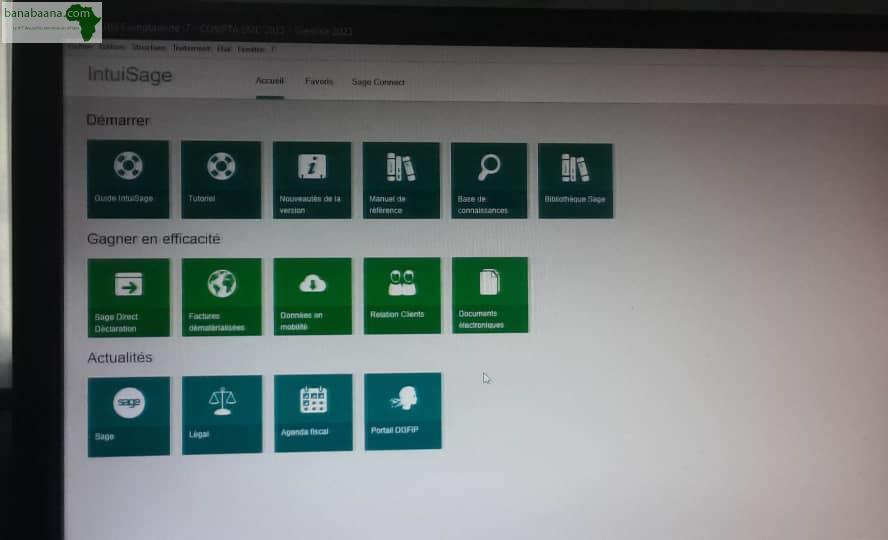Open the Portail DGFIP tile
The width and height of the screenshot is (888, 540).
coord(403,412)
